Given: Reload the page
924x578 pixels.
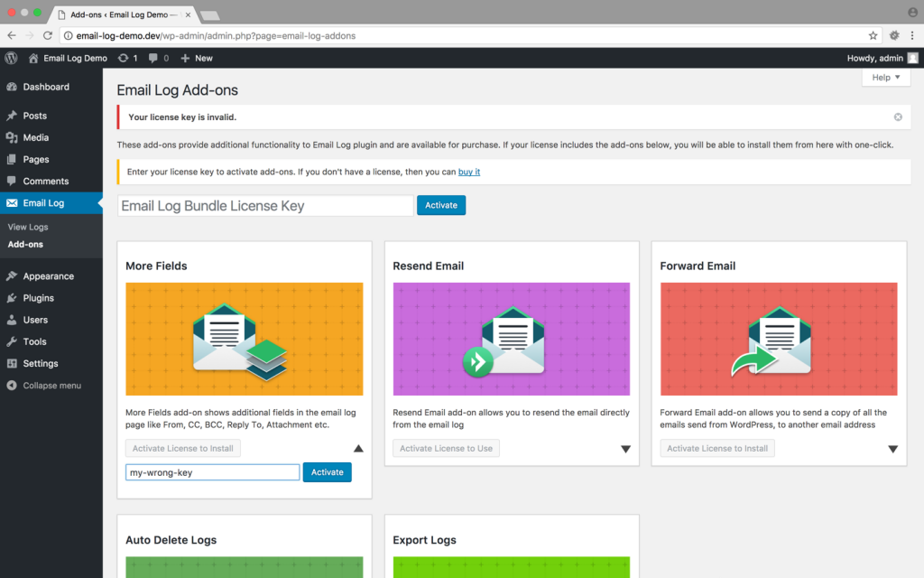Looking at the screenshot, I should coord(48,35).
